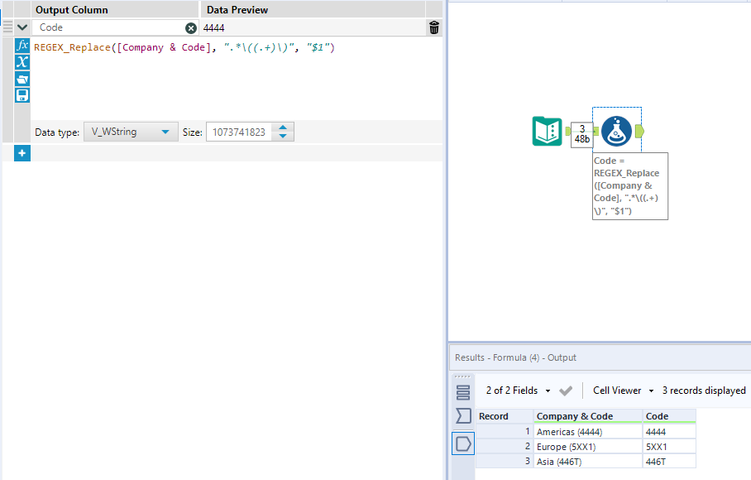Viewport: 751px width, 480px height.
Task: Select record row 3 number
Action: click(x=504, y=461)
